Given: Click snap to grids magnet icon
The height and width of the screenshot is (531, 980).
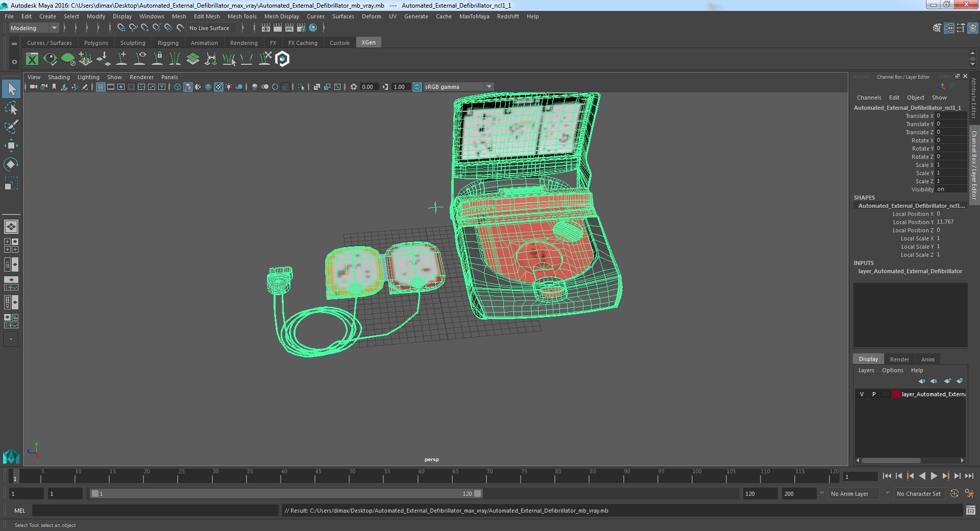Looking at the screenshot, I should [121, 28].
